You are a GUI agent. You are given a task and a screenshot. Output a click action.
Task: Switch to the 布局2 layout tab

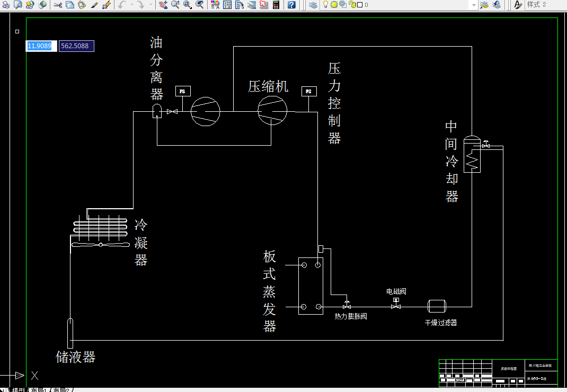coord(61,390)
